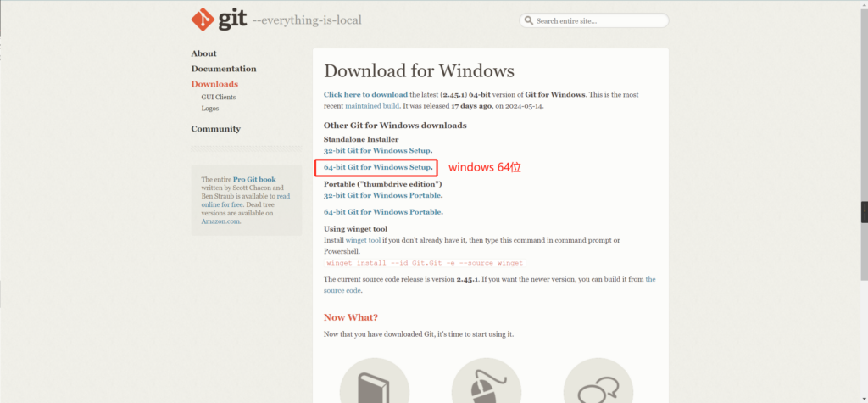The width and height of the screenshot is (868, 403).
Task: Click the '--everything-is-local' tagline
Action: pyautogui.click(x=307, y=21)
